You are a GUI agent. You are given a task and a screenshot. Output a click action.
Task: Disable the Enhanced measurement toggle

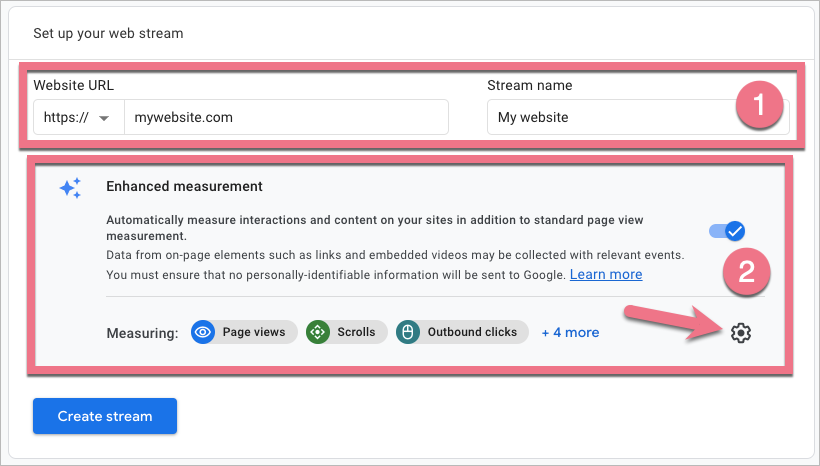727,231
